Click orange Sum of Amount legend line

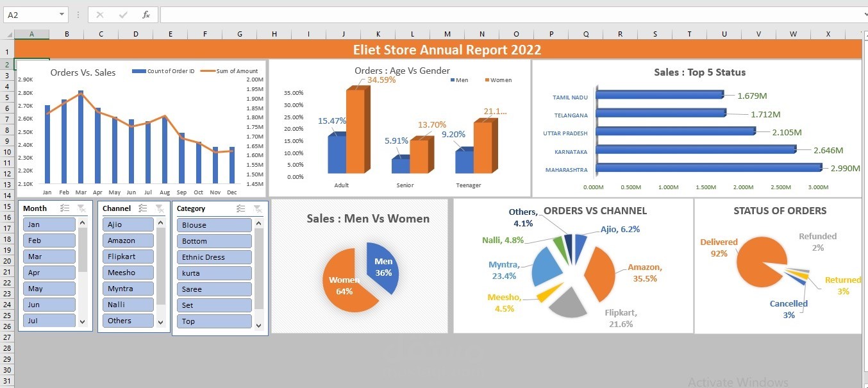pyautogui.click(x=207, y=71)
